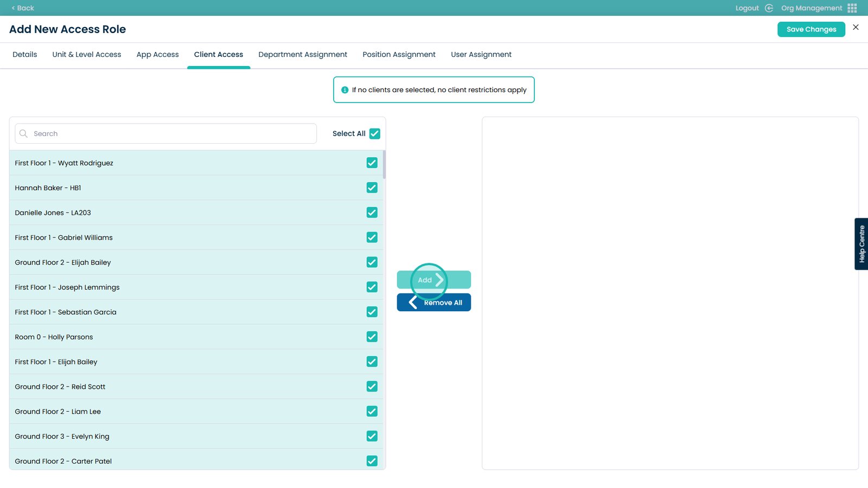868x488 pixels.
Task: Go to the Department Assignment tab
Action: (303, 55)
